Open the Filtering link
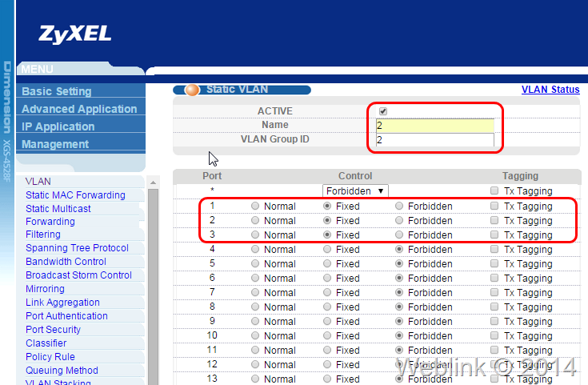 [43, 235]
